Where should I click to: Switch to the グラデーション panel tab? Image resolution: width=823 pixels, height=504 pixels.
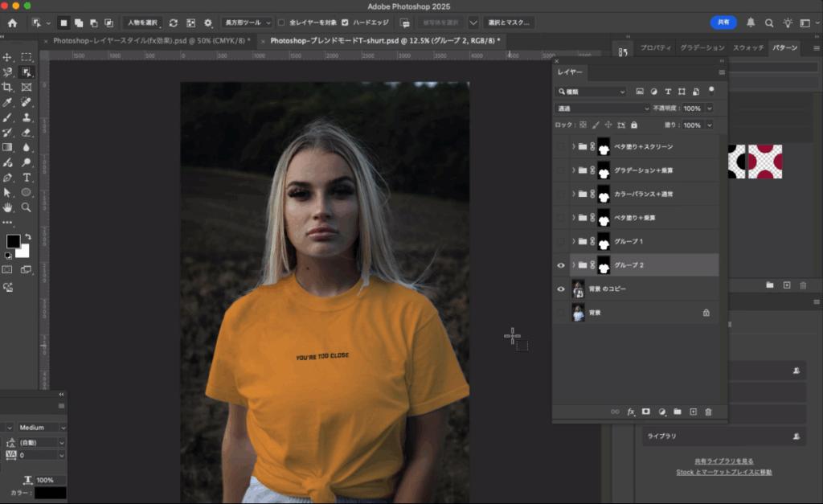pos(702,48)
